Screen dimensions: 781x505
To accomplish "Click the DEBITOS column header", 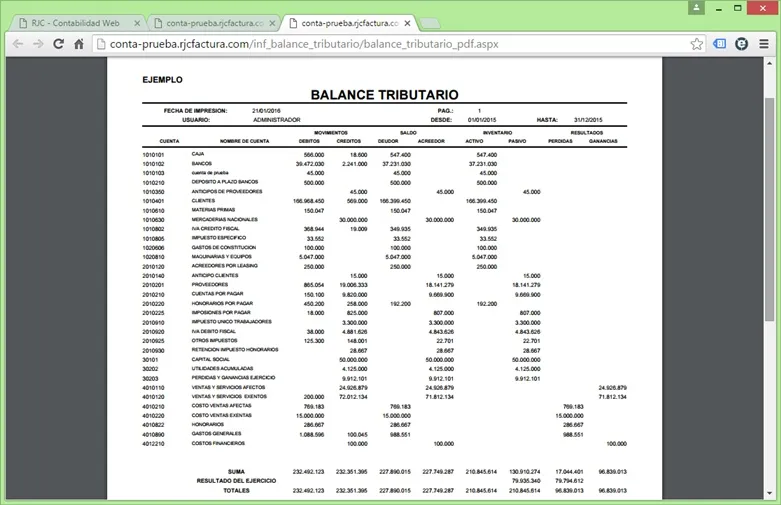I will [309, 141].
